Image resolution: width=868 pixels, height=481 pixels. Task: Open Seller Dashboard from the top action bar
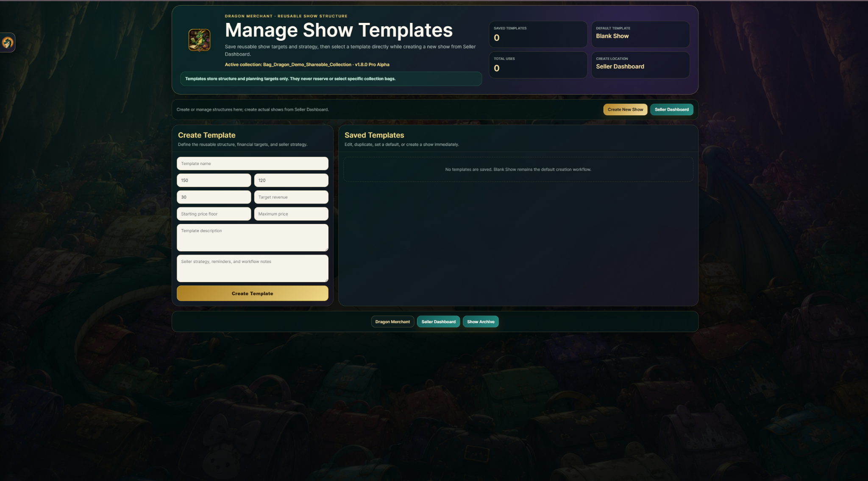point(672,109)
